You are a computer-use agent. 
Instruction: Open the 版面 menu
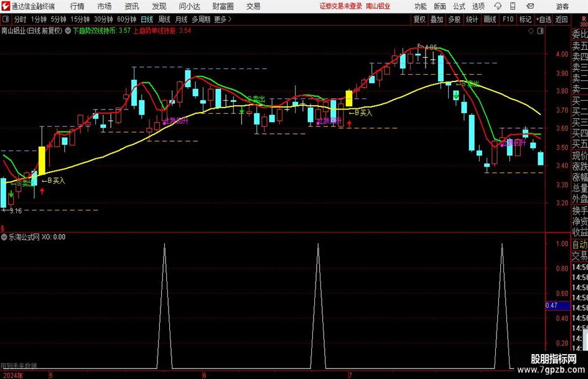(439, 6)
